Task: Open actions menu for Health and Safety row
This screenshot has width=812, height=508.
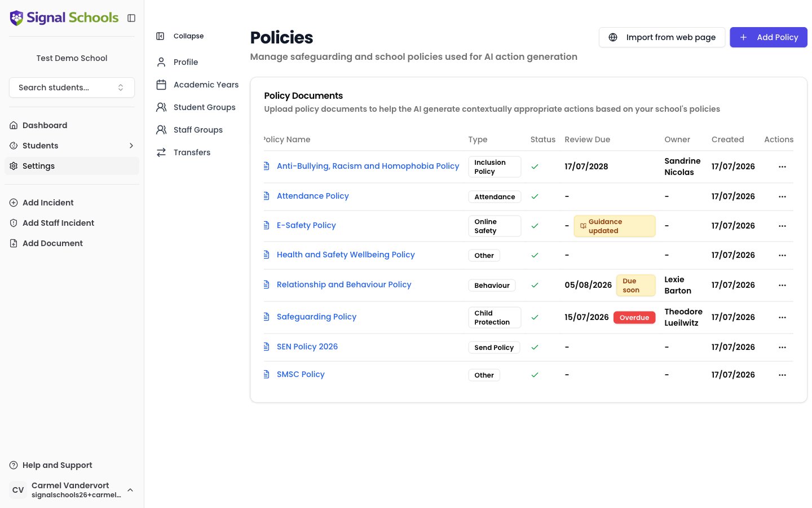Action: [782, 255]
